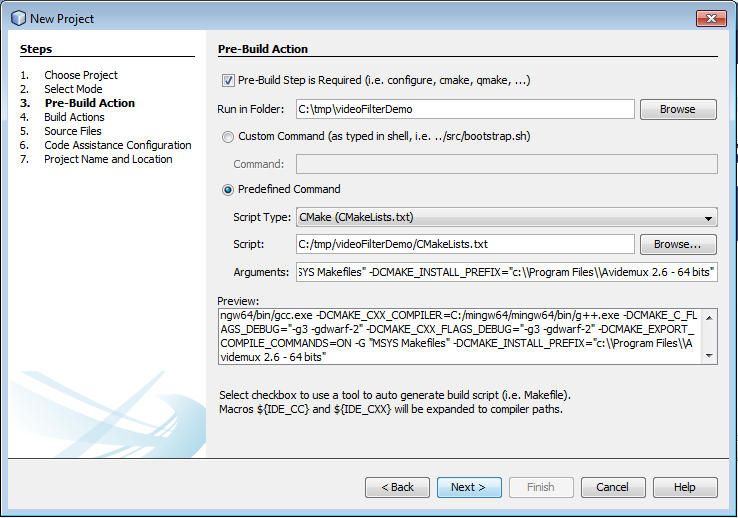Browse for the Run in Folder
Image resolution: width=738 pixels, height=518 pixels.
678,110
